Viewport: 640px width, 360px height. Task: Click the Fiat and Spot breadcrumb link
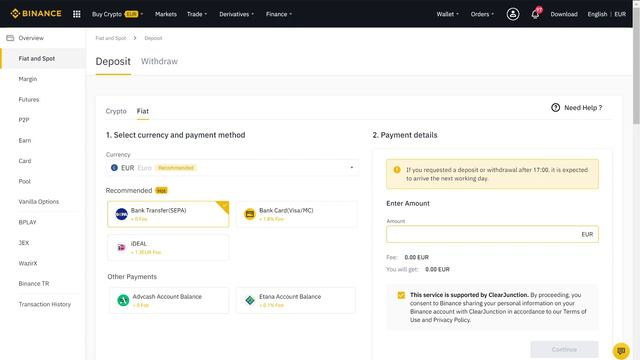click(x=111, y=38)
